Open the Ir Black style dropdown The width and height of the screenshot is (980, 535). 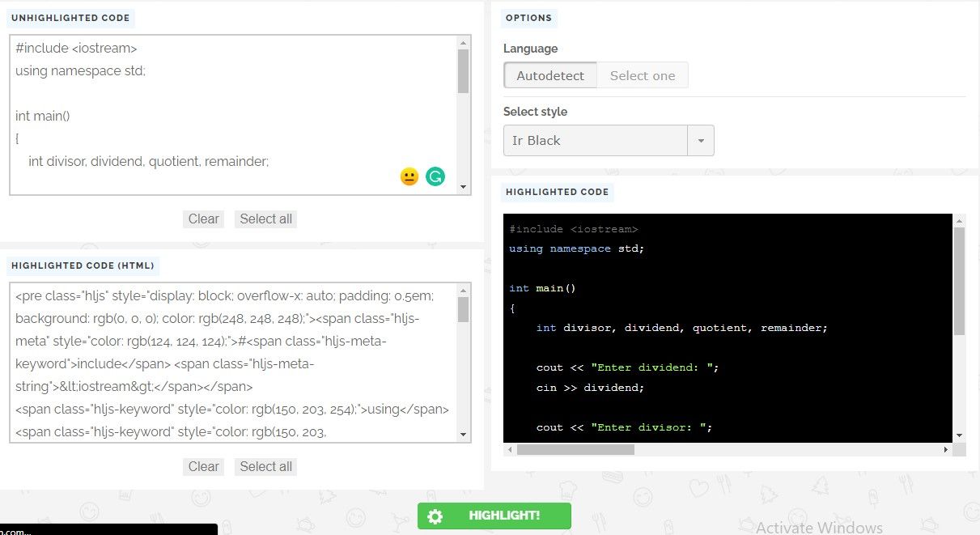coord(596,140)
